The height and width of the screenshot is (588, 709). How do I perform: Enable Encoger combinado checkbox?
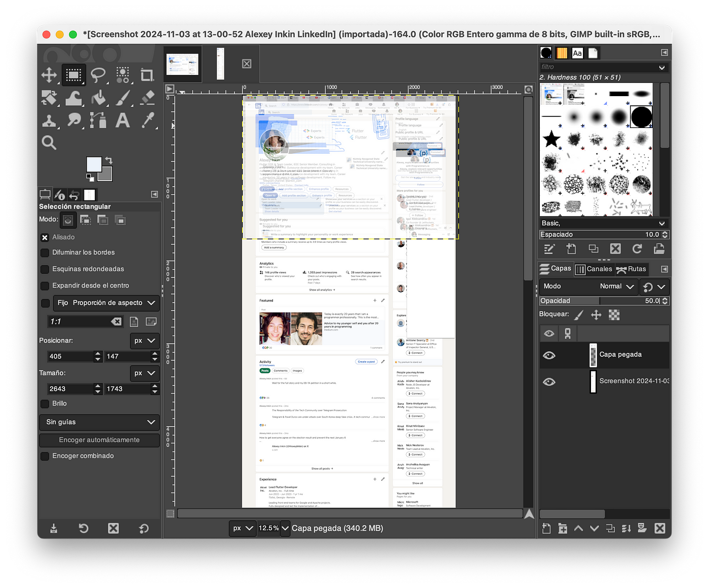pos(45,456)
